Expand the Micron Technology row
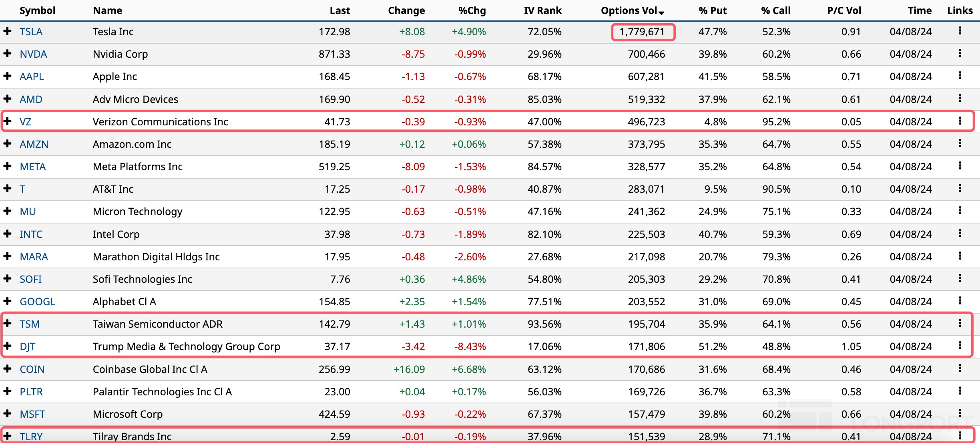The height and width of the screenshot is (443, 980). pos(7,211)
